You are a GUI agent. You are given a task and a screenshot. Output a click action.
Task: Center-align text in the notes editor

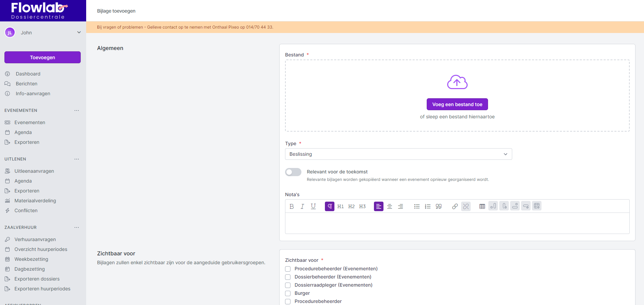pyautogui.click(x=390, y=206)
